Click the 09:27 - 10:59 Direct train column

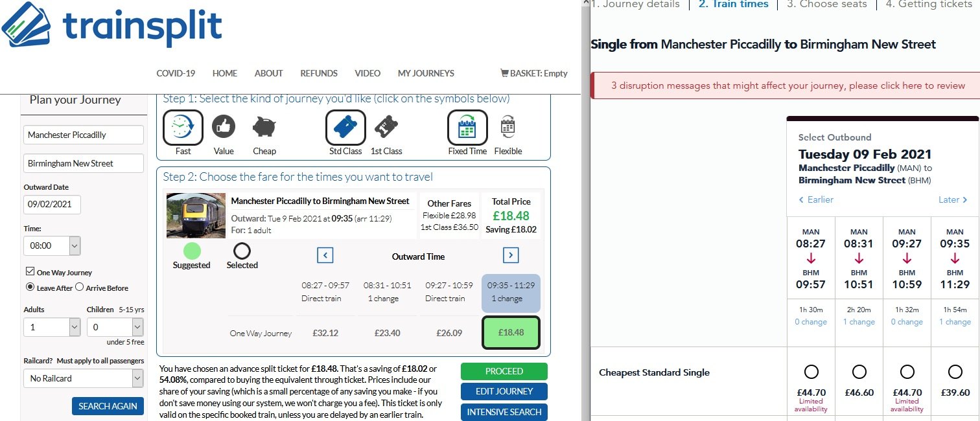[x=449, y=291]
